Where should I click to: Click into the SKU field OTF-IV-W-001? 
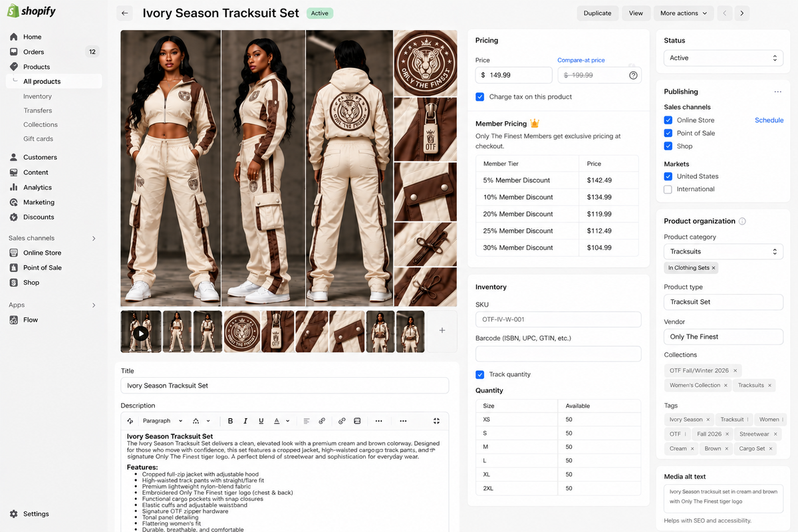(x=558, y=319)
